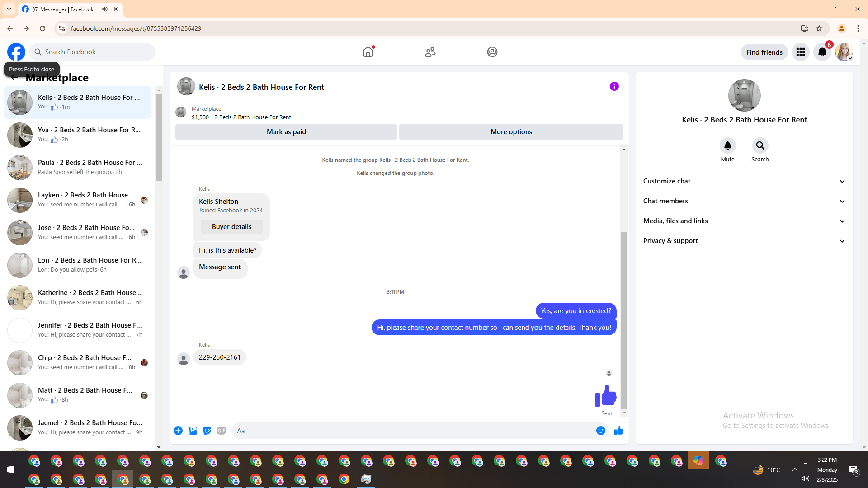Click the conversations list scrollbar

click(159, 137)
